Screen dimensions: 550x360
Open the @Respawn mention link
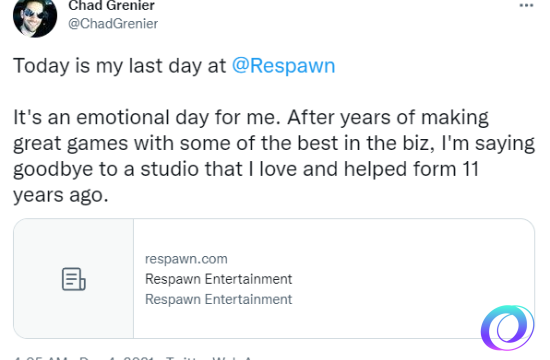[x=283, y=66]
